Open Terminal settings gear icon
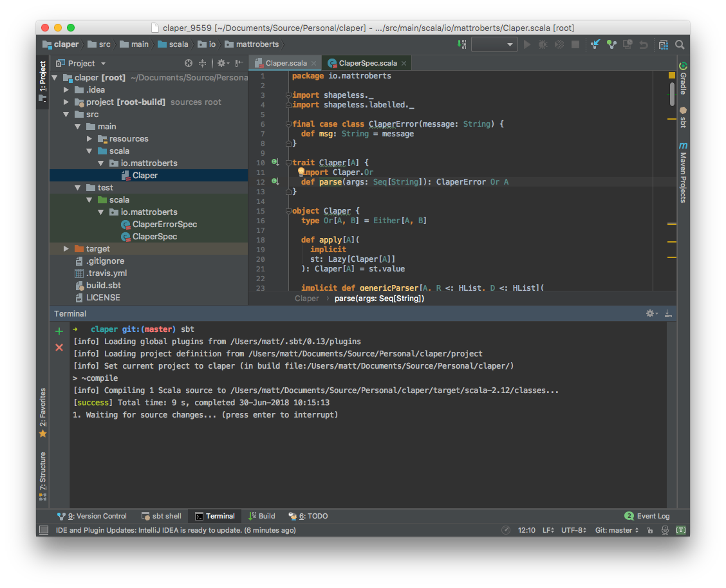Viewport: 726px width, 588px height. (x=651, y=314)
